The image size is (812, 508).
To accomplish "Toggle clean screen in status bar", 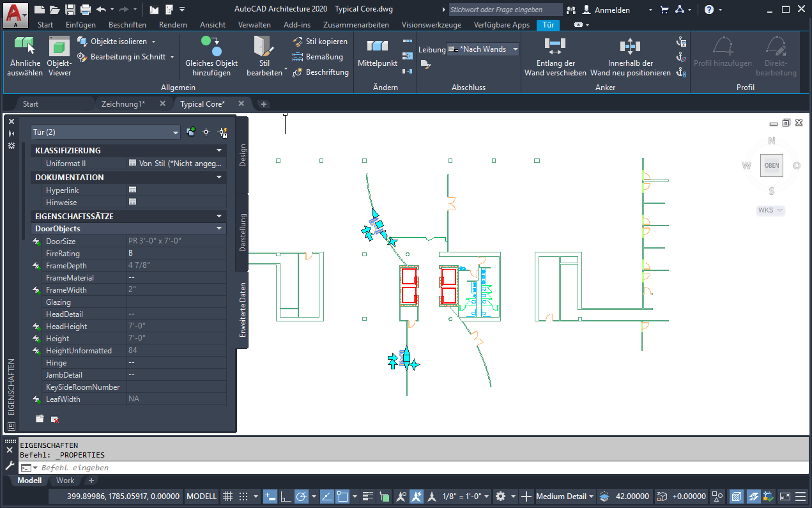I will point(785,496).
